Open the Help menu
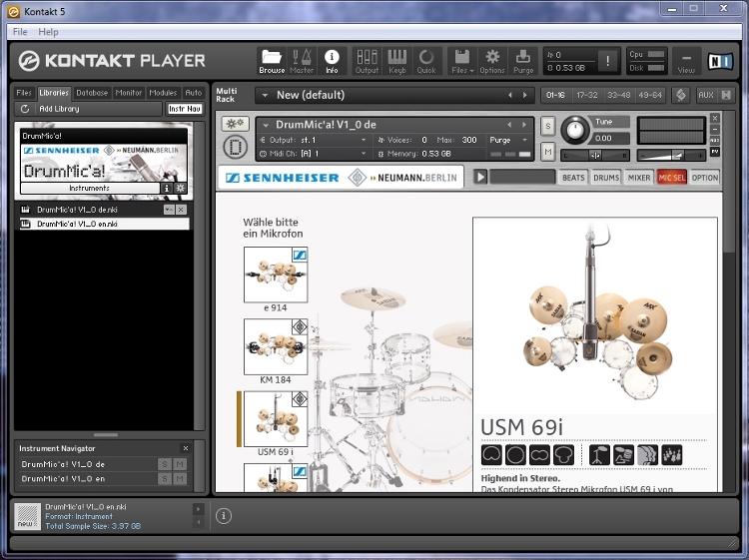The width and height of the screenshot is (749, 560). [48, 32]
